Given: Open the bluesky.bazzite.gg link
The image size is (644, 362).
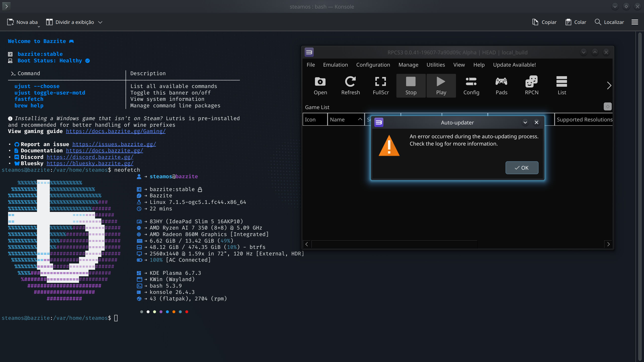Looking at the screenshot, I should click(x=90, y=163).
